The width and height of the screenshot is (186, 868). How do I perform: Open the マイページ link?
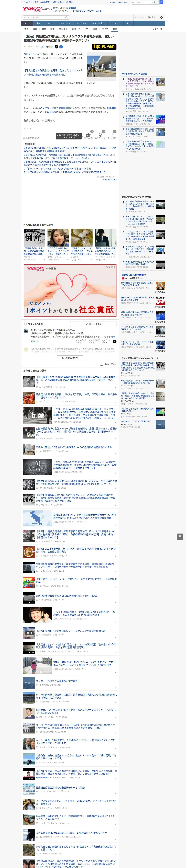[139, 18]
